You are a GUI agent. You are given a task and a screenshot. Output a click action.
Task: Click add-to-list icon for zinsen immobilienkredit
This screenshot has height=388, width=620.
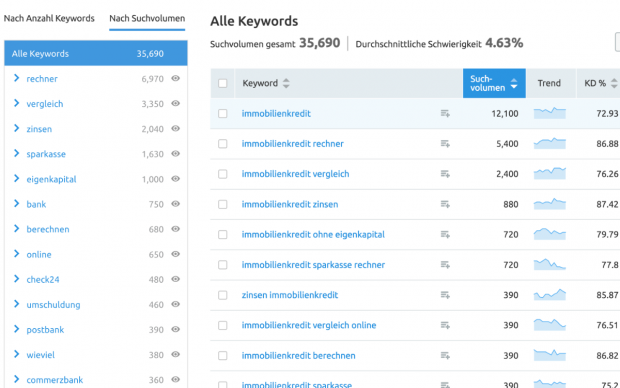[445, 295]
